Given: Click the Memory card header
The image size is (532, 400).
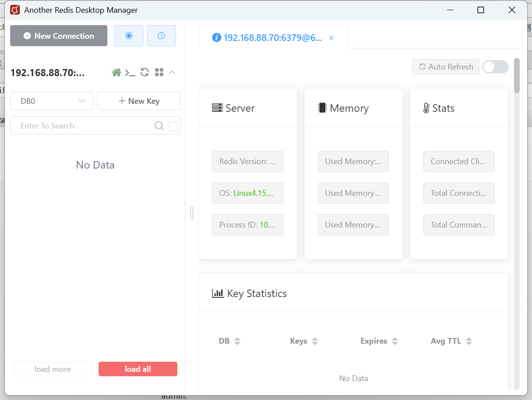Looking at the screenshot, I should [x=354, y=108].
